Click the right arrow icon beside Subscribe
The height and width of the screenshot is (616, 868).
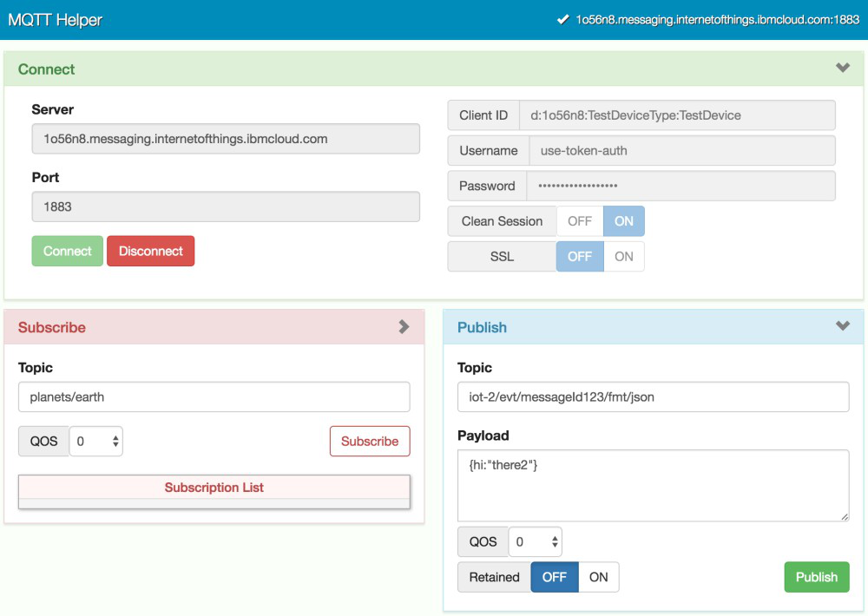pos(403,327)
